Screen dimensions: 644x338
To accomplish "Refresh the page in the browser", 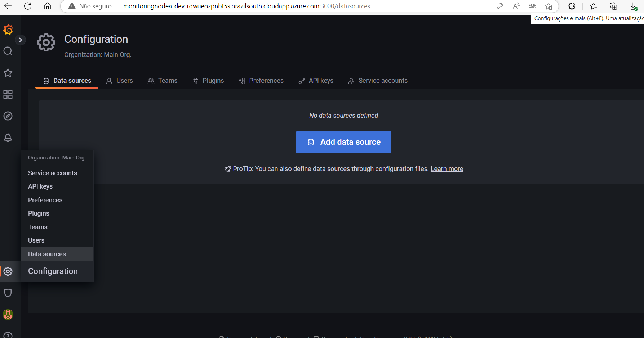I will [28, 6].
